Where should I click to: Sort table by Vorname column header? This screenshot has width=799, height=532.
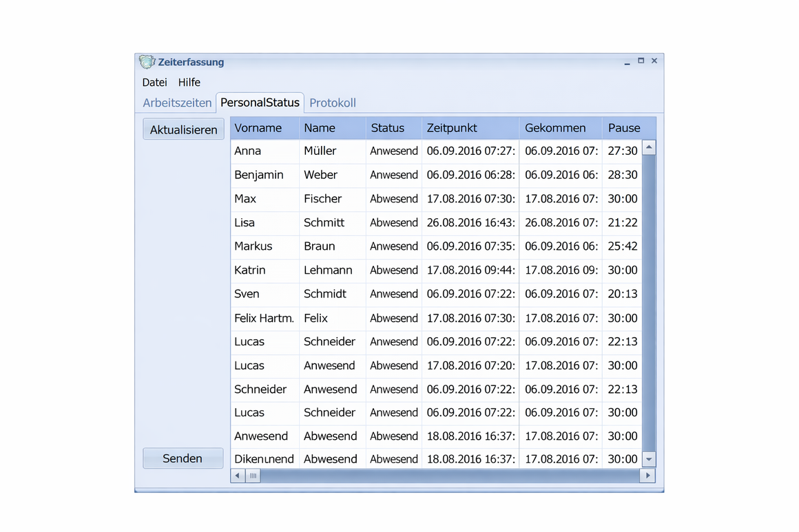click(x=258, y=128)
